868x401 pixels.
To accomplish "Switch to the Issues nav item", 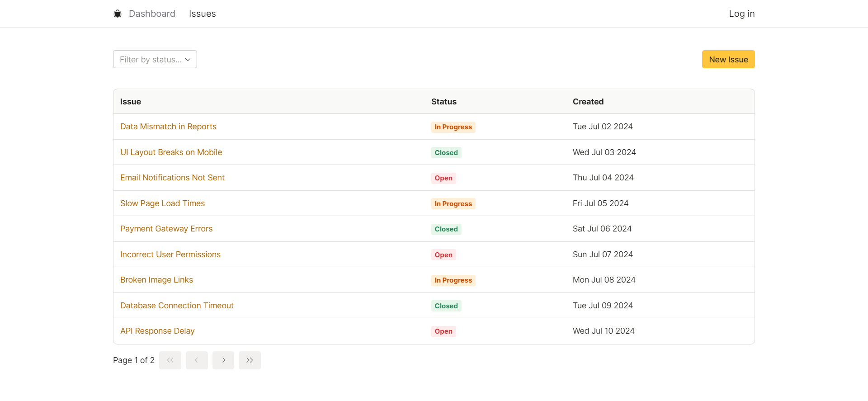I will [202, 14].
